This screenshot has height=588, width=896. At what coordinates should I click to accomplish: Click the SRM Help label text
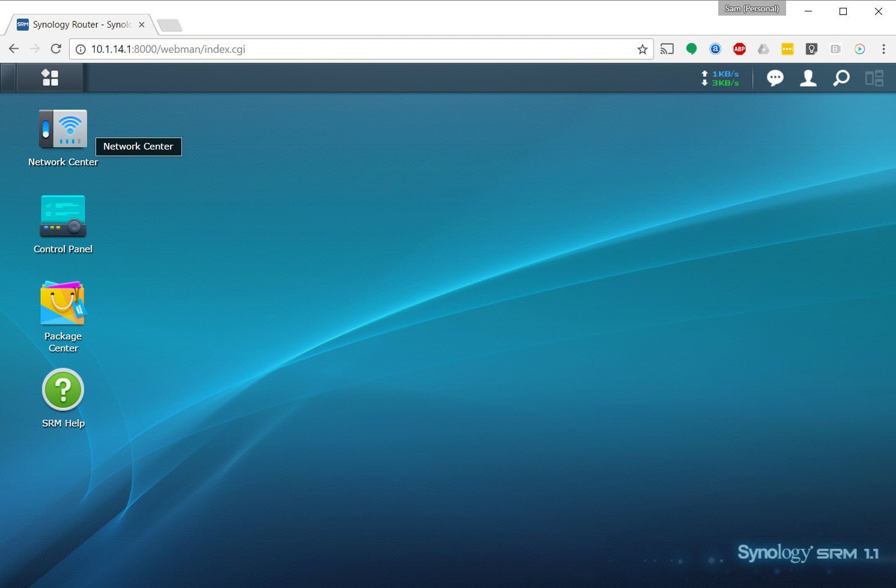(x=63, y=423)
